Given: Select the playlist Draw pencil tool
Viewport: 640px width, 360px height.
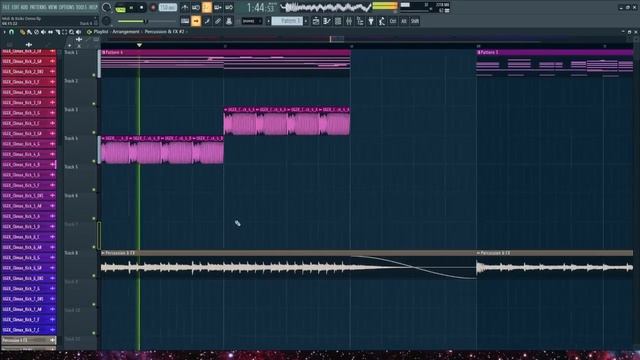Looking at the screenshot, I should coord(22,32).
